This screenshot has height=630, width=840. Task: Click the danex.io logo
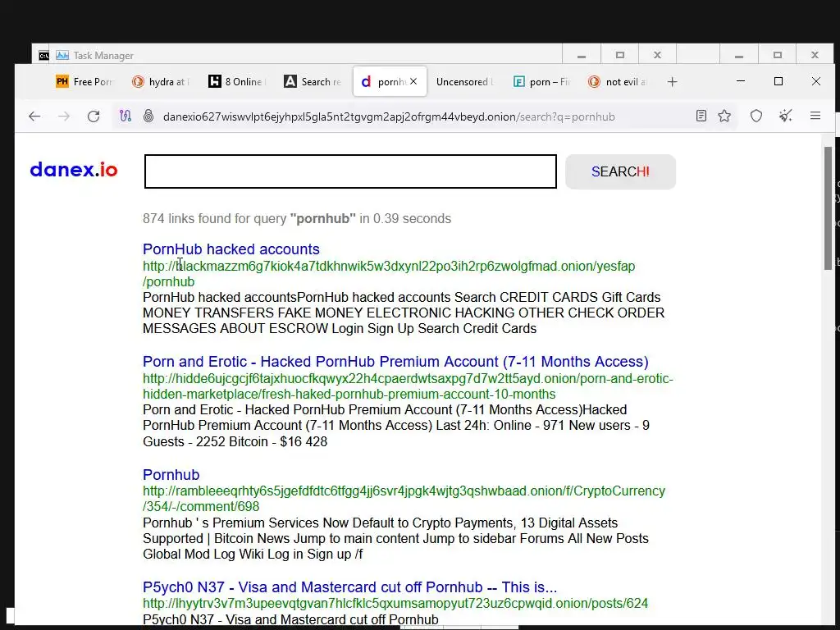[74, 170]
